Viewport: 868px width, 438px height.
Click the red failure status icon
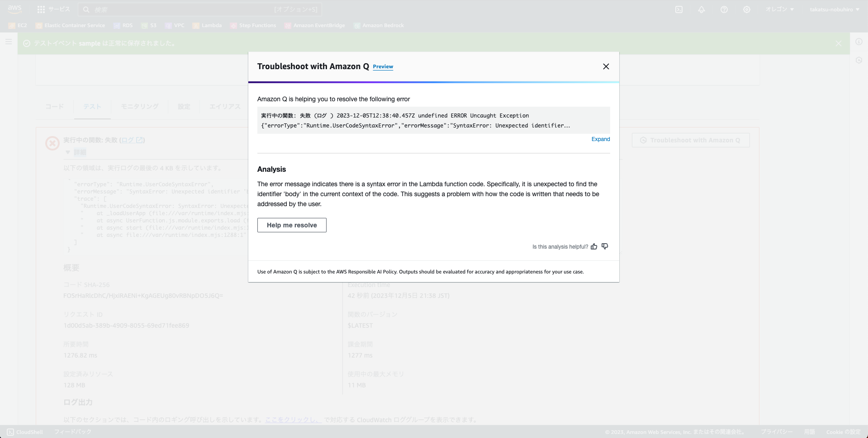click(52, 143)
